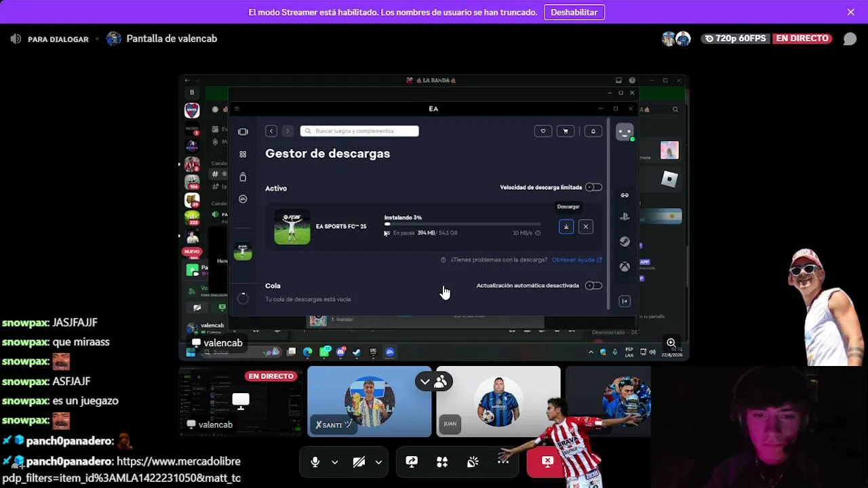Click the back arrow in EA app

click(x=271, y=131)
